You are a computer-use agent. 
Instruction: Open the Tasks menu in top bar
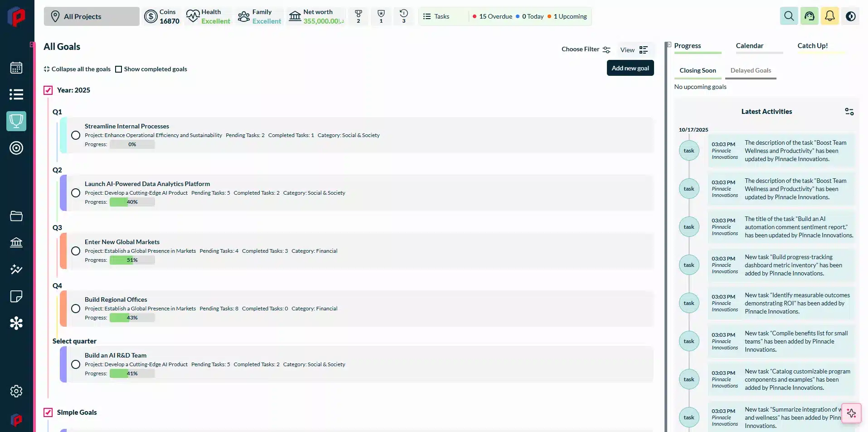point(436,16)
